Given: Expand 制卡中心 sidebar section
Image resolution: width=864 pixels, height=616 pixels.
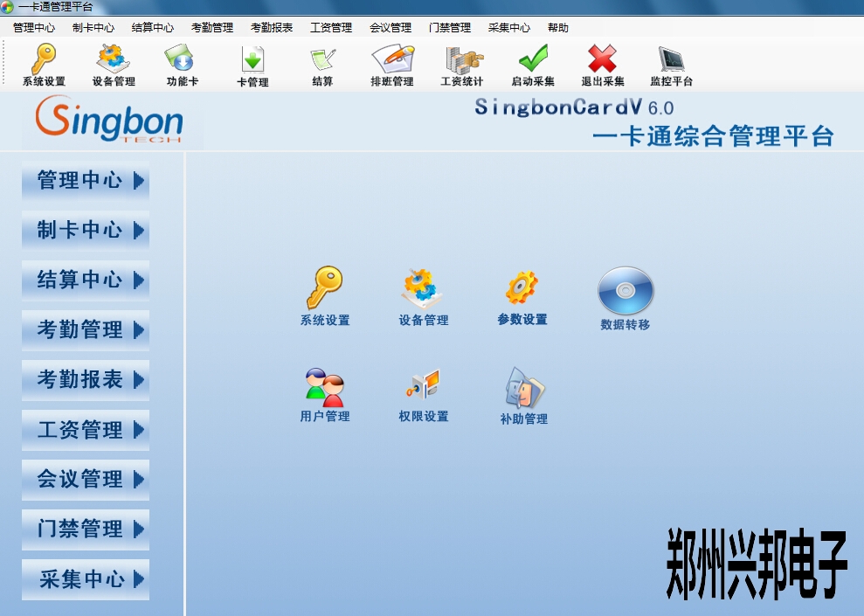Looking at the screenshot, I should click(86, 230).
